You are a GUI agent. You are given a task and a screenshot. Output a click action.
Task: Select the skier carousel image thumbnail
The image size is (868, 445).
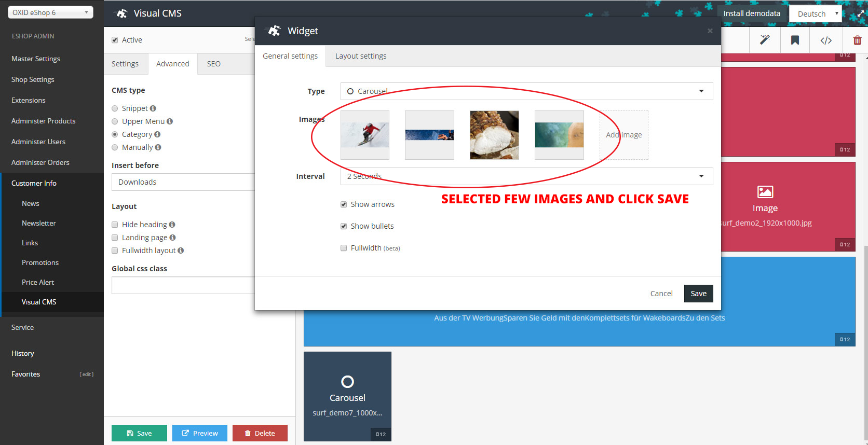point(365,135)
